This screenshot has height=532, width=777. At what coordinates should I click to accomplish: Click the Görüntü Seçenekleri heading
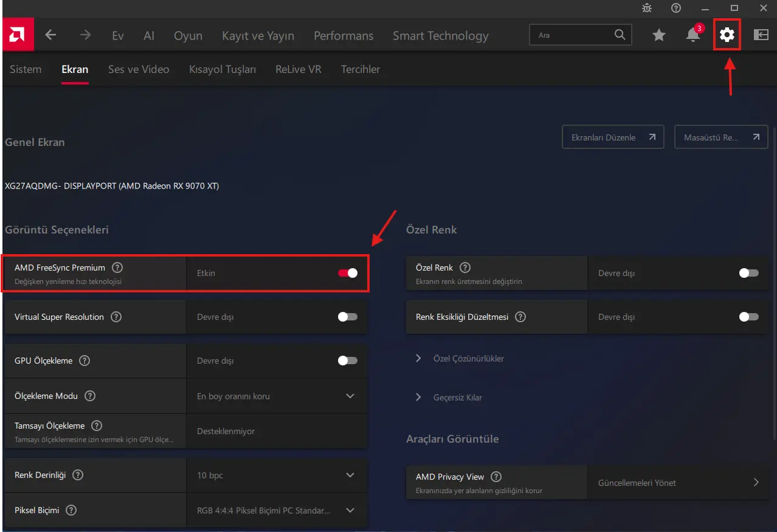pyautogui.click(x=57, y=230)
